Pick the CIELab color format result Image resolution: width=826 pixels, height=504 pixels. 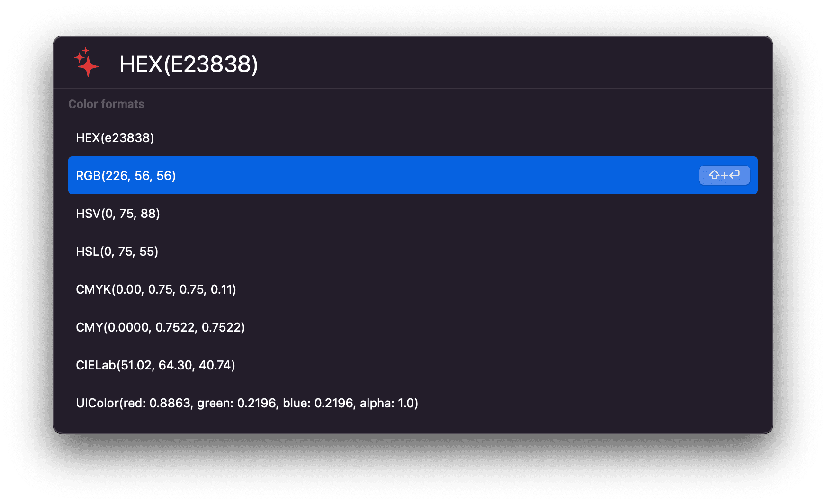(156, 365)
